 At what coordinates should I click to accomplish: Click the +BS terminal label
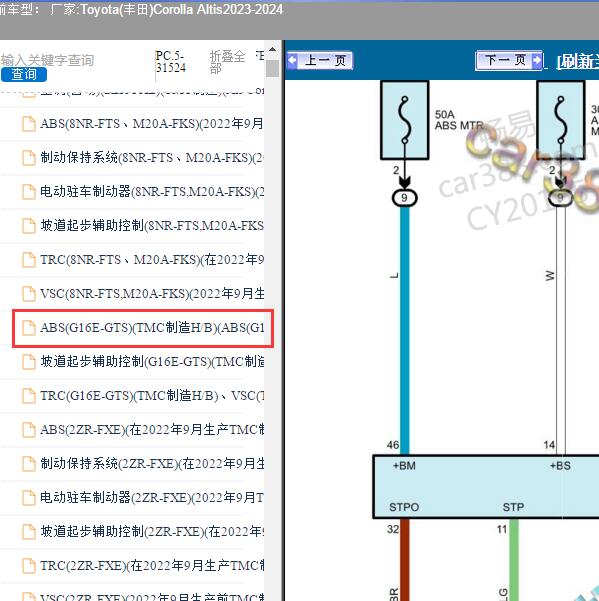(560, 466)
